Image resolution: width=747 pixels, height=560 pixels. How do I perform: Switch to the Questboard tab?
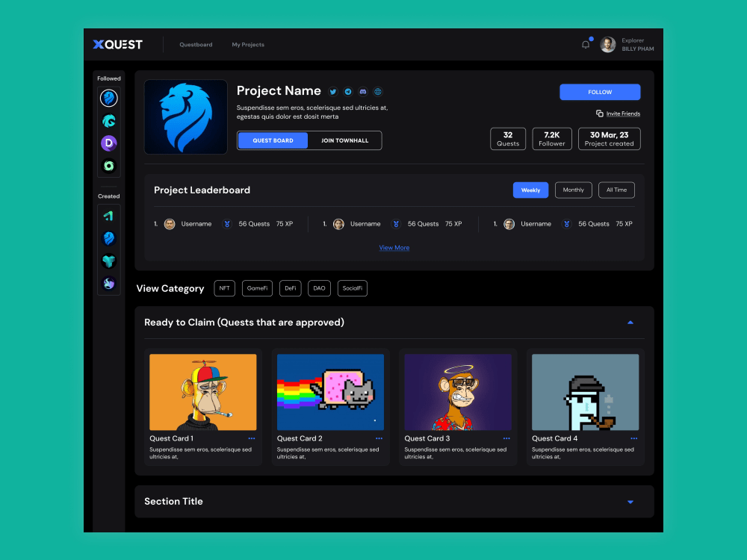196,44
